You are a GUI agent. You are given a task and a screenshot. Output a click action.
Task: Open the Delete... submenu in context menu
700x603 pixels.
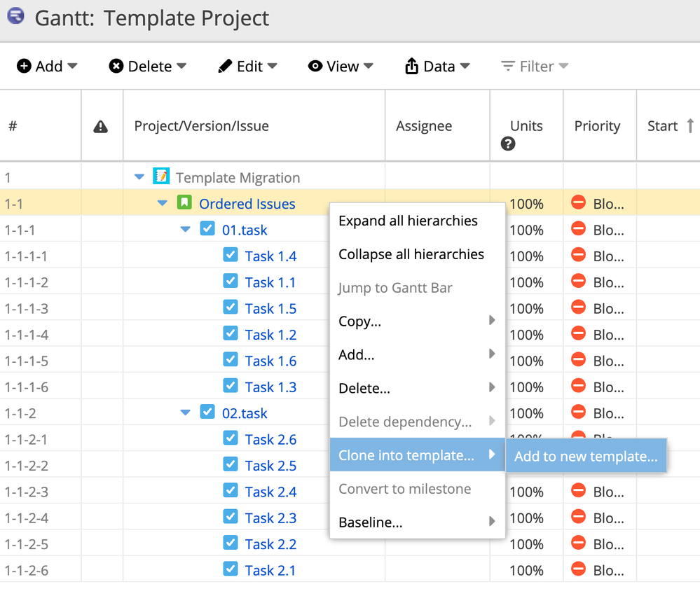[x=418, y=388]
